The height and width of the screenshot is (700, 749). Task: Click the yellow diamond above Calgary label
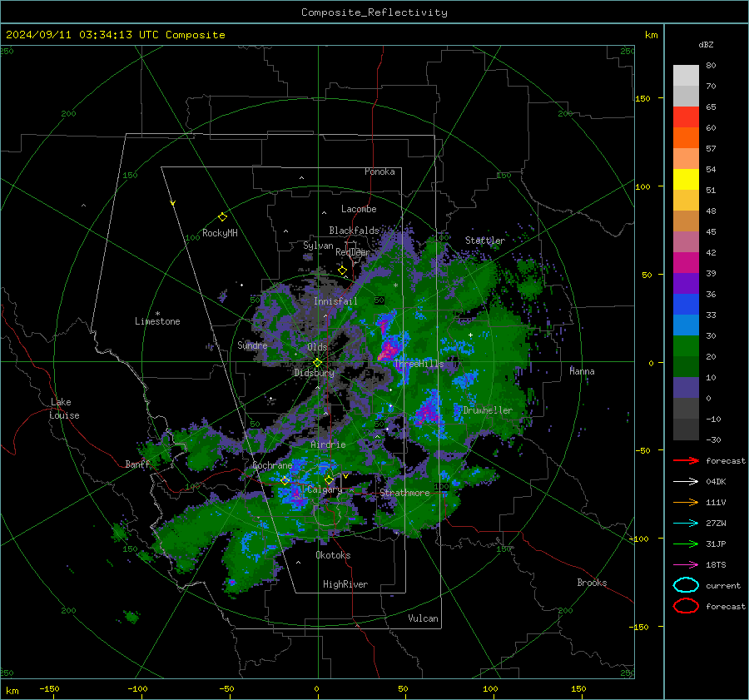(x=329, y=479)
